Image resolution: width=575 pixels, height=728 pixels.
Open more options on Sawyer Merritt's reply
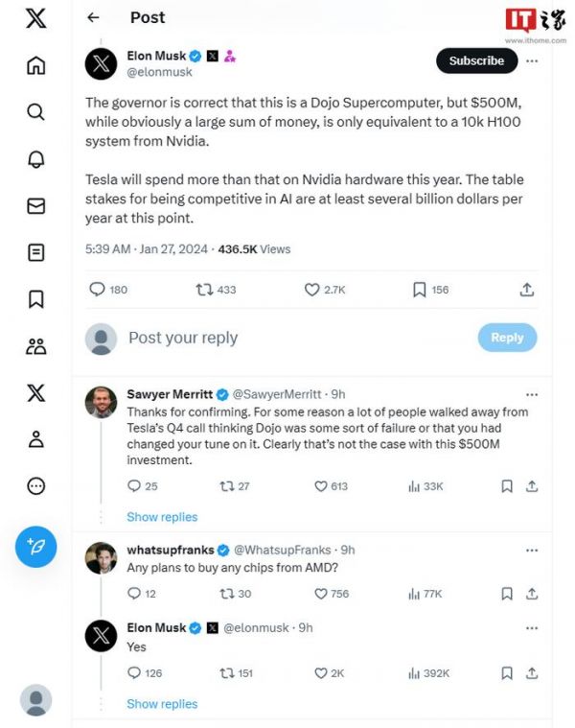click(x=532, y=393)
